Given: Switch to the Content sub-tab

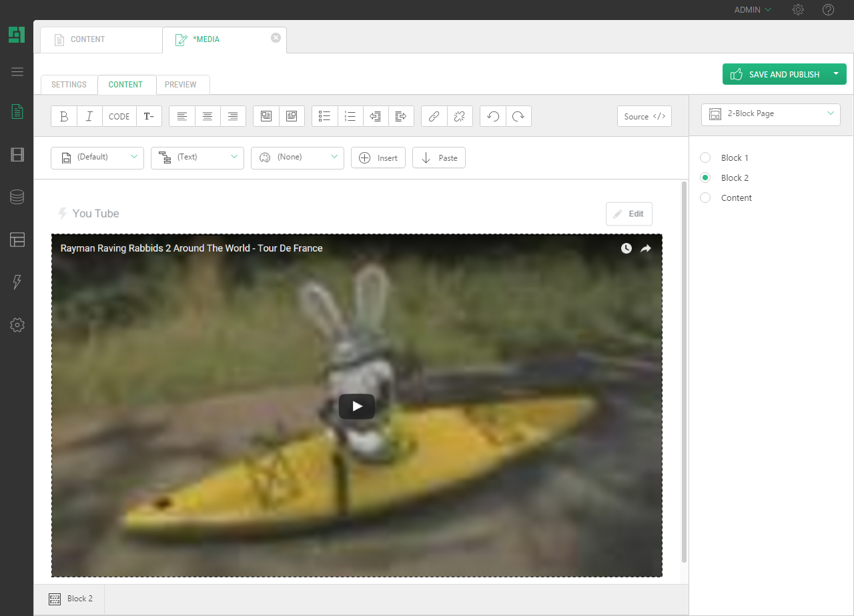Looking at the screenshot, I should point(125,85).
